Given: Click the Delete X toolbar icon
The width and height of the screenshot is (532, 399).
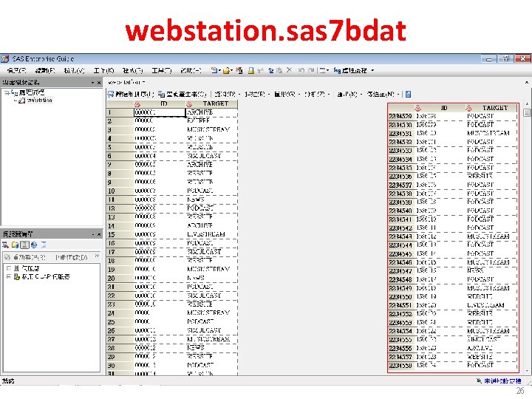Looking at the screenshot, I should pos(289,70).
